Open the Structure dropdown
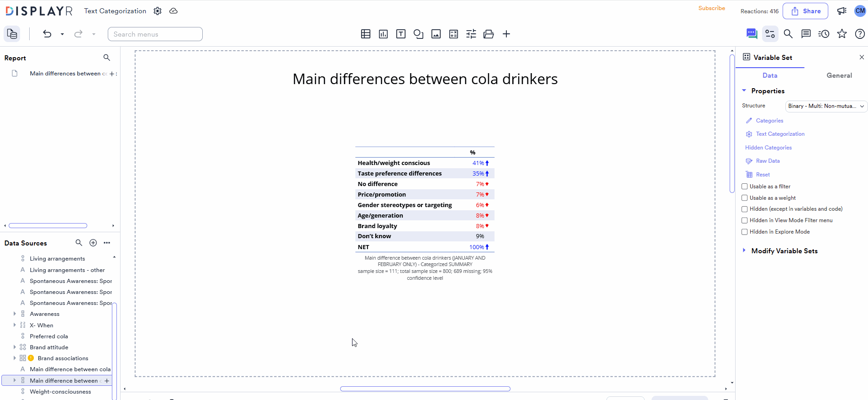The height and width of the screenshot is (400, 868). pyautogui.click(x=826, y=106)
